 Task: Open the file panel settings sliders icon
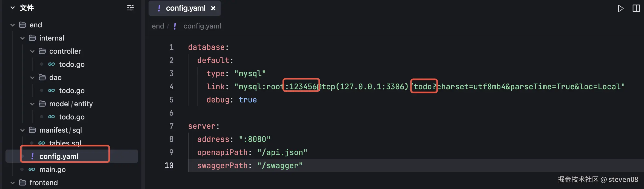point(130,8)
